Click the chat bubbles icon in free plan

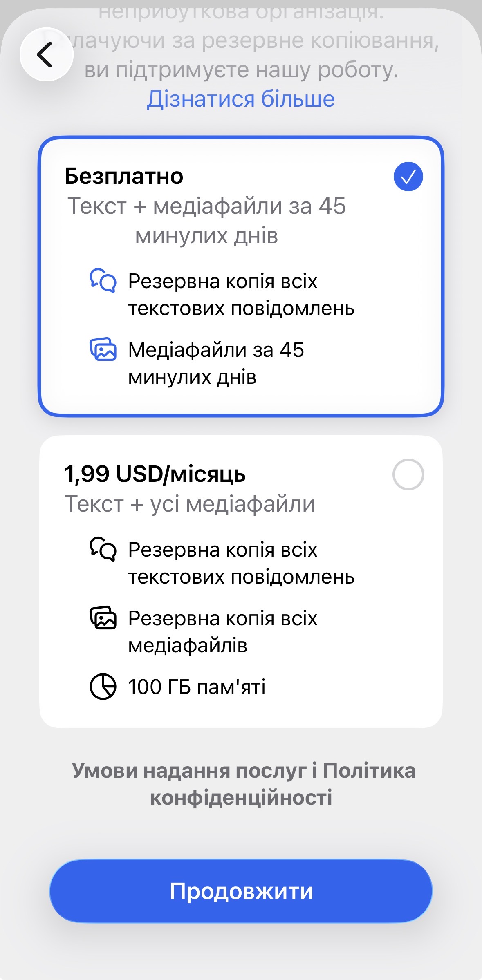pyautogui.click(x=103, y=280)
